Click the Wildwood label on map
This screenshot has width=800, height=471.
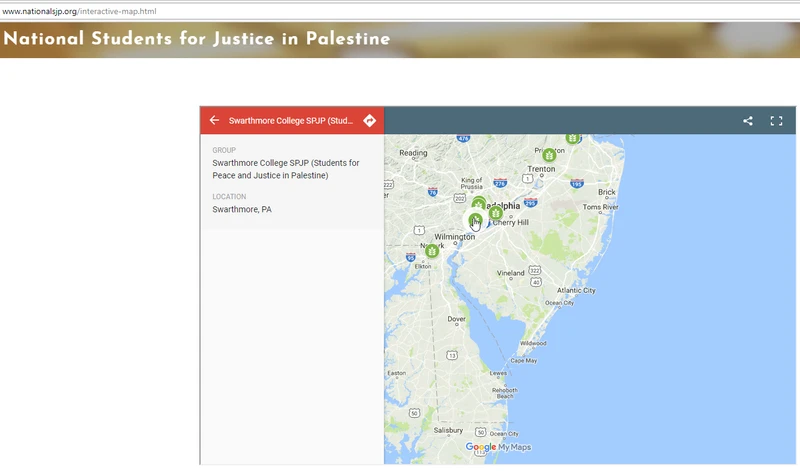pyautogui.click(x=533, y=343)
